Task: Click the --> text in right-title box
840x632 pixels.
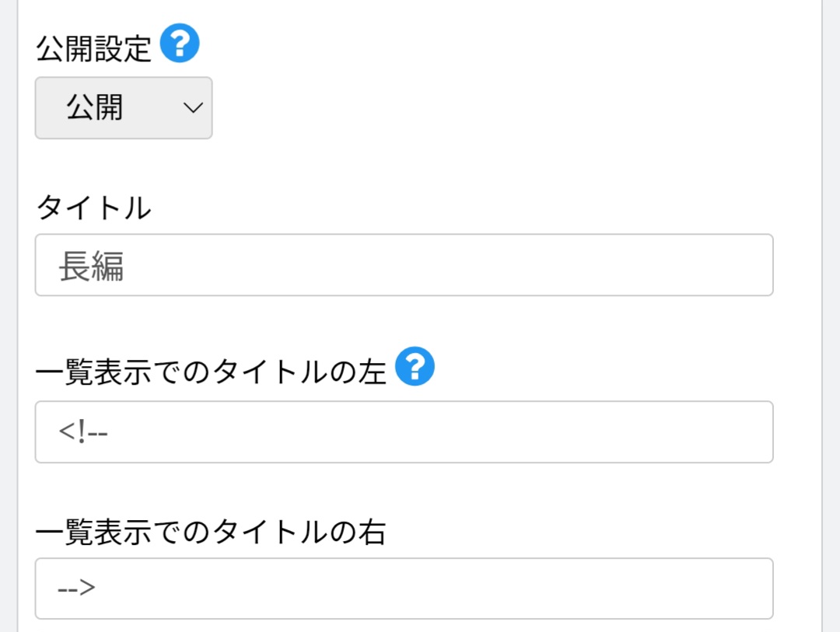Action: click(76, 588)
